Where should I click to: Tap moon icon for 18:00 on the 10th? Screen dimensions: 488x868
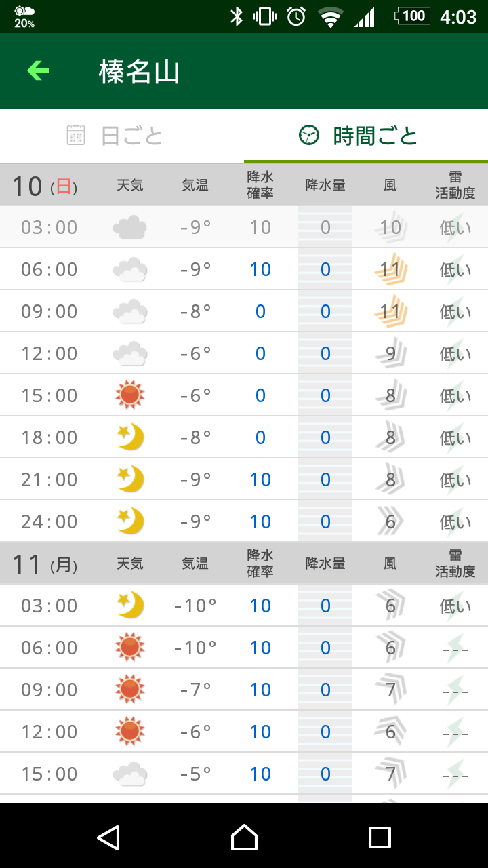pyautogui.click(x=130, y=437)
